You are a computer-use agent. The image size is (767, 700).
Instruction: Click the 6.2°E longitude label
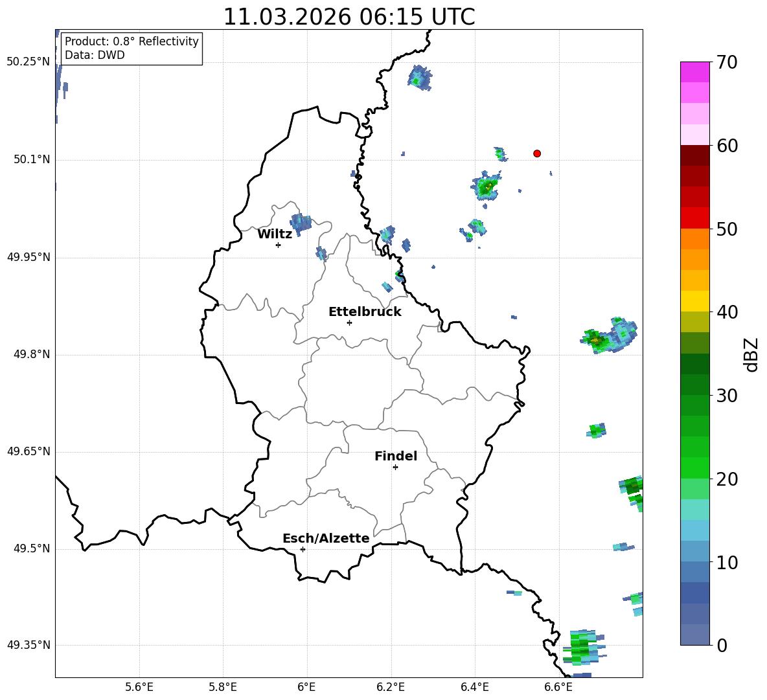coord(391,687)
